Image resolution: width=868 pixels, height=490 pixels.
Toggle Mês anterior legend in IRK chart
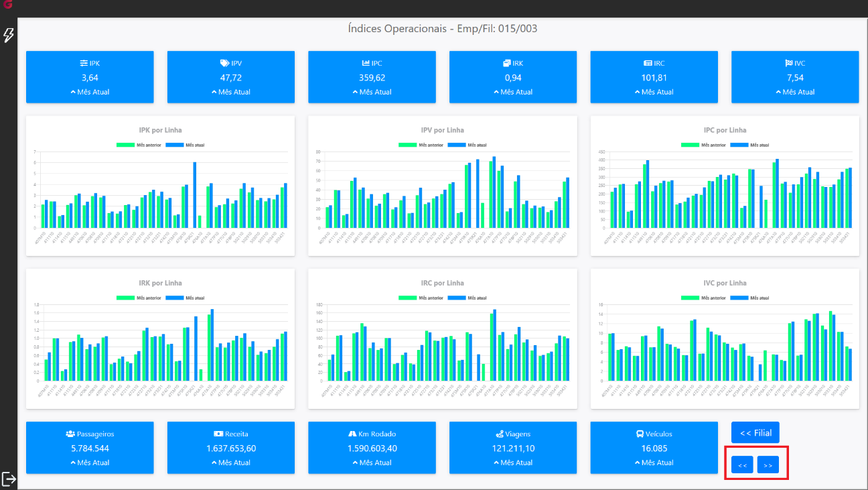coord(139,298)
